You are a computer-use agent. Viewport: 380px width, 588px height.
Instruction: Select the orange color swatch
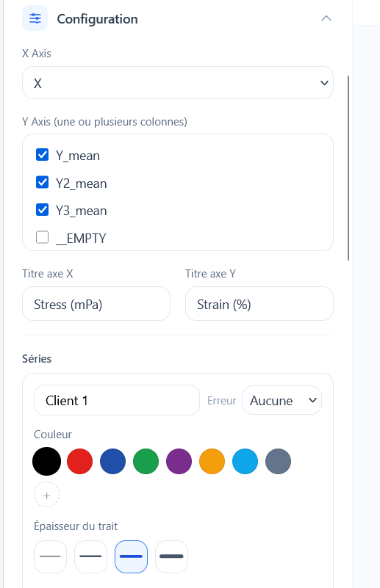[212, 461]
